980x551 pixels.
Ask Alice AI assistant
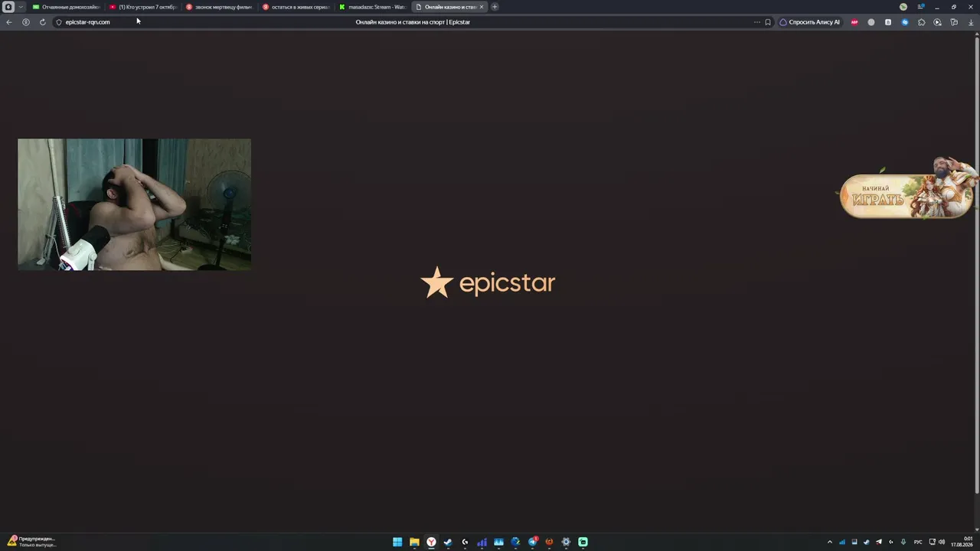point(809,22)
